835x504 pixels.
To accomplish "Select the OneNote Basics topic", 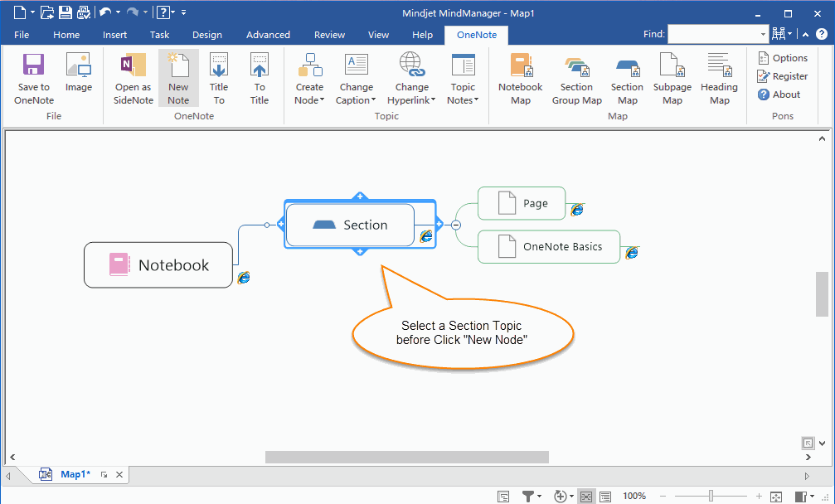I will (x=549, y=247).
